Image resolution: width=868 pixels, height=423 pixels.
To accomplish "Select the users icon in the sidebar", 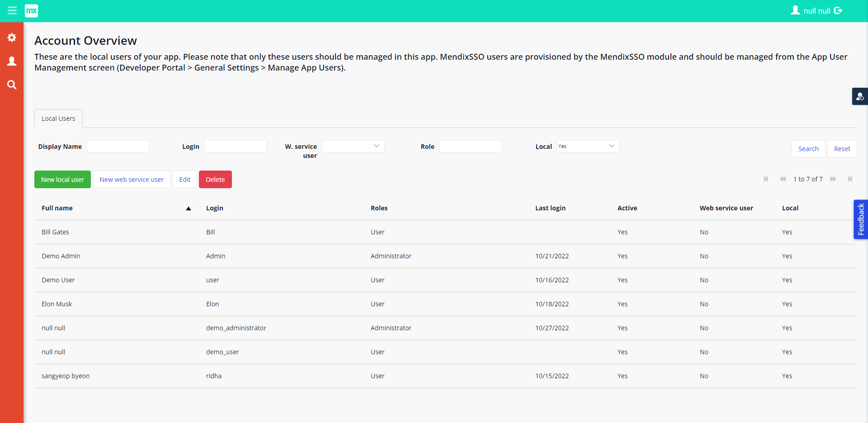I will point(12,61).
